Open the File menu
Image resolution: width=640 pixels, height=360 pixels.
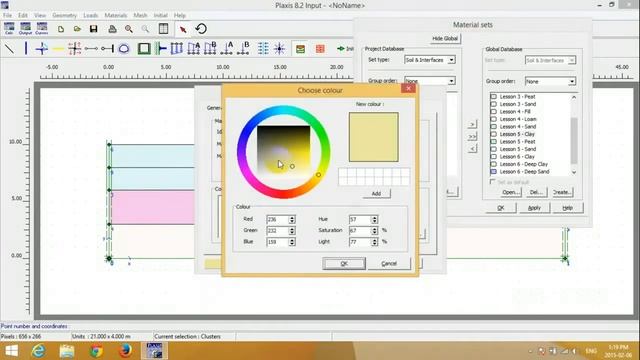tap(7, 15)
